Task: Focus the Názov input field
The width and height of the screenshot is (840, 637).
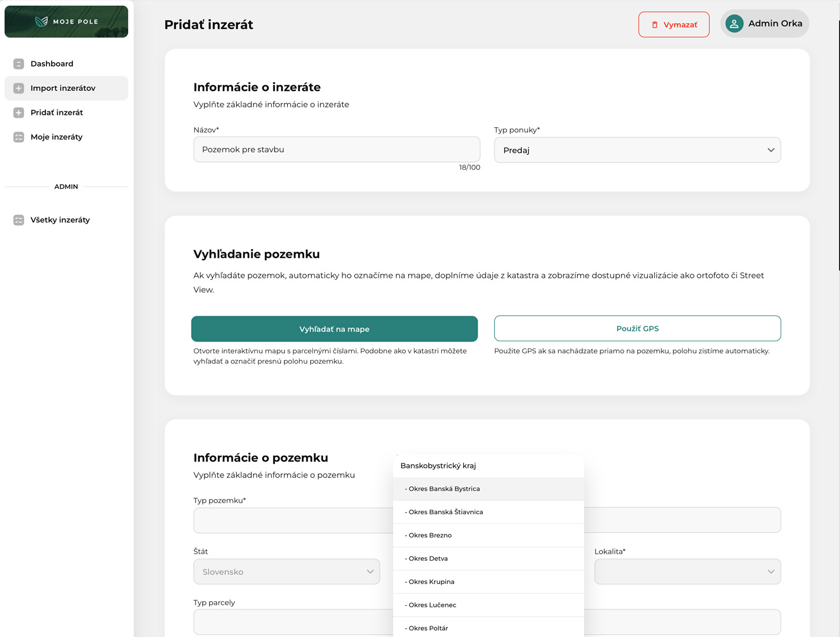Action: [336, 150]
